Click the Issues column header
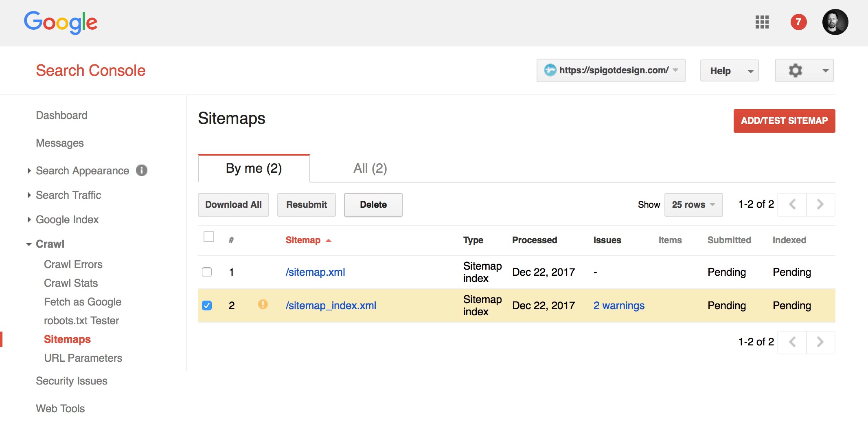This screenshot has height=422, width=868. (607, 240)
